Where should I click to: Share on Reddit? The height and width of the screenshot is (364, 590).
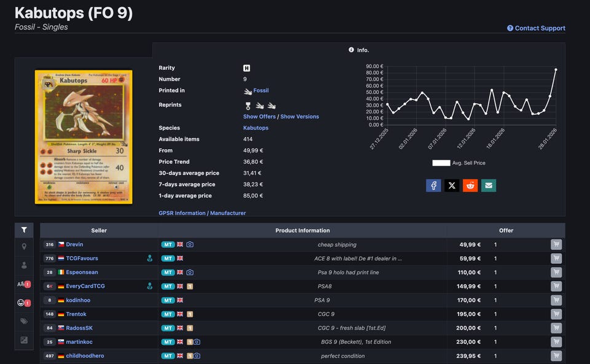470,185
